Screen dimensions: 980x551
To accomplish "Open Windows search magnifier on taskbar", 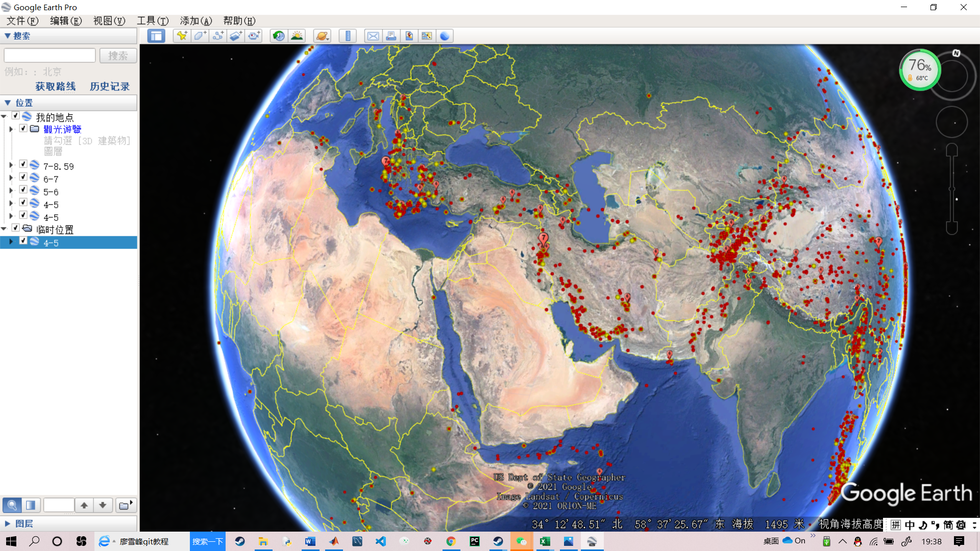I will point(34,541).
